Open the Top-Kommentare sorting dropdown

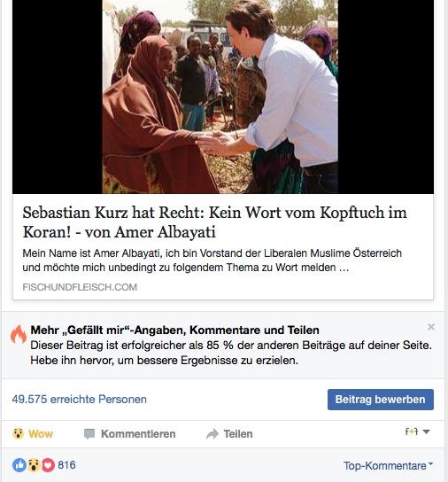[x=388, y=465]
